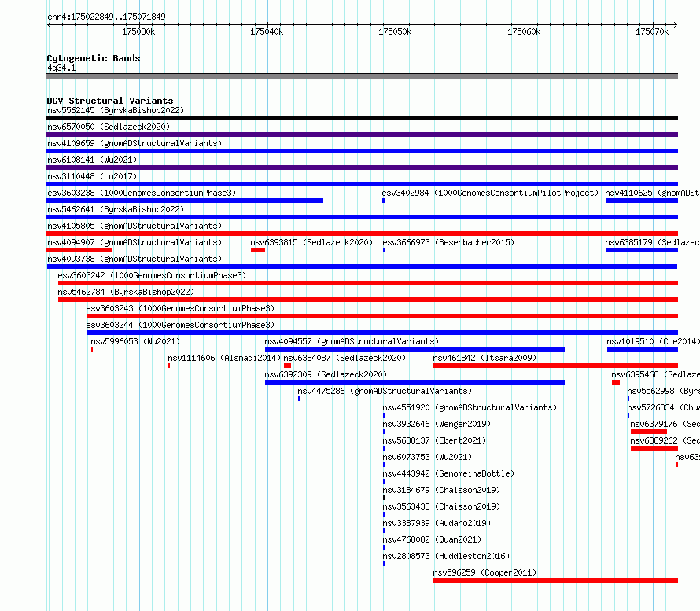
Task: Click the gray 4q34.1 cytogenetic band
Action: click(x=362, y=76)
